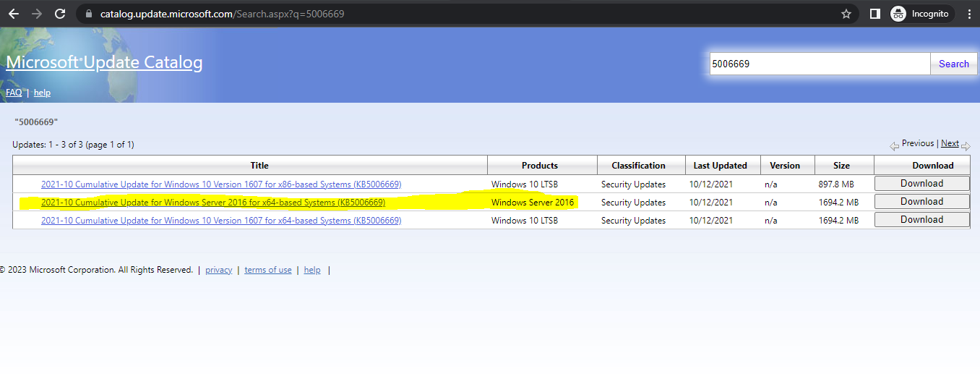Click the "Updates: 1 - 3 of 3" text
980x374 pixels.
tap(73, 145)
